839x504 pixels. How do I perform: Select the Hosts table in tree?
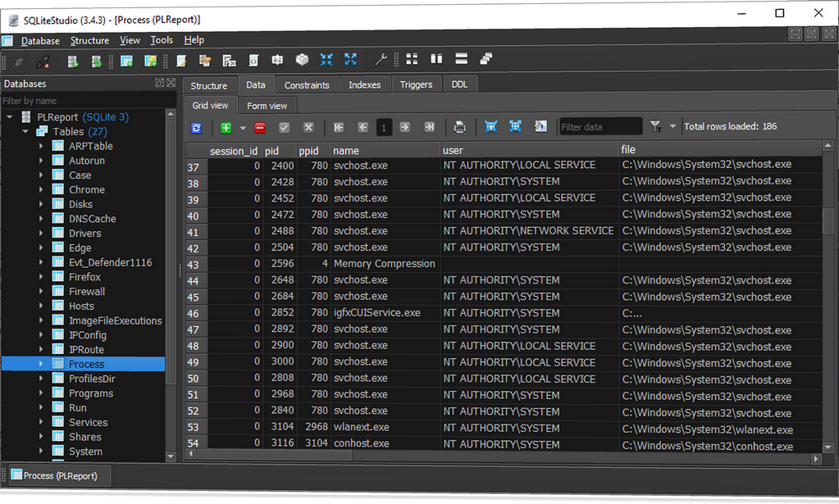tap(81, 306)
